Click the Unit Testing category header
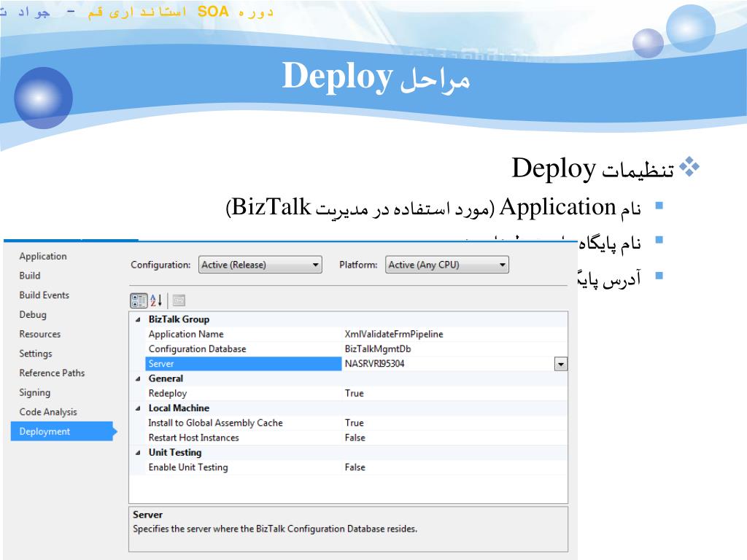Viewport: 747px width, 560px height. [x=175, y=452]
